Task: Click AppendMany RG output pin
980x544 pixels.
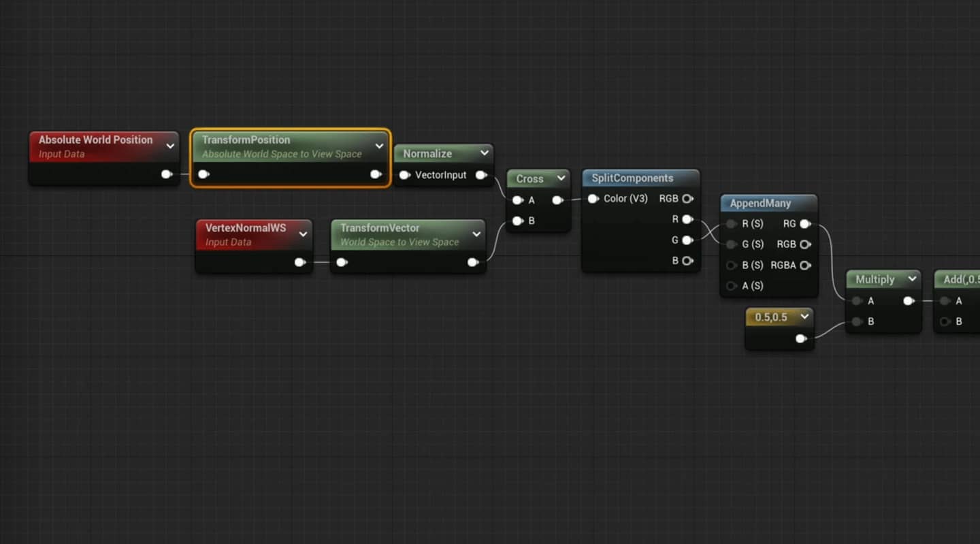Action: (805, 223)
